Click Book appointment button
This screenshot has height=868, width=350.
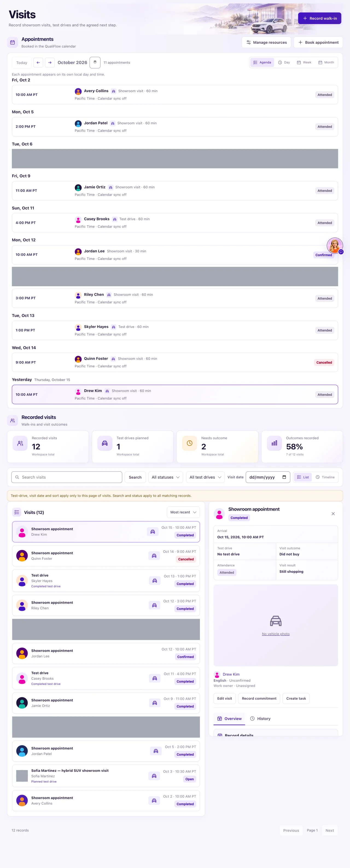[318, 42]
